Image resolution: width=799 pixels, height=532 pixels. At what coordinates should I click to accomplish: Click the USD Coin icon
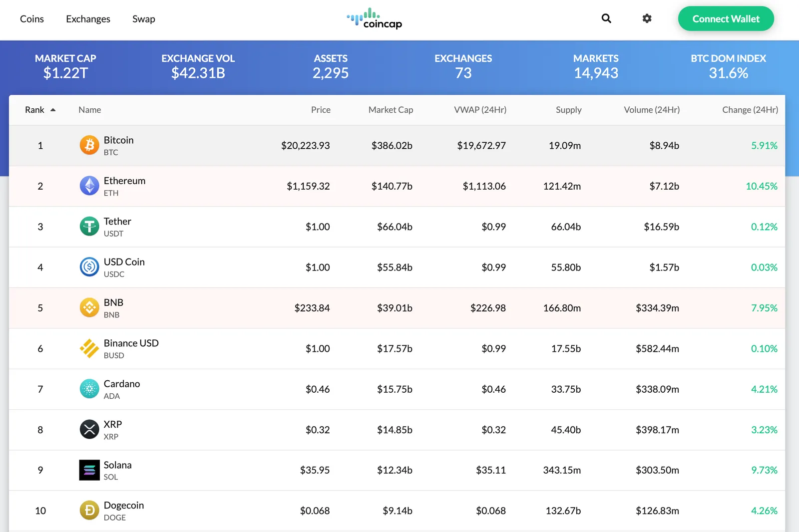89,267
